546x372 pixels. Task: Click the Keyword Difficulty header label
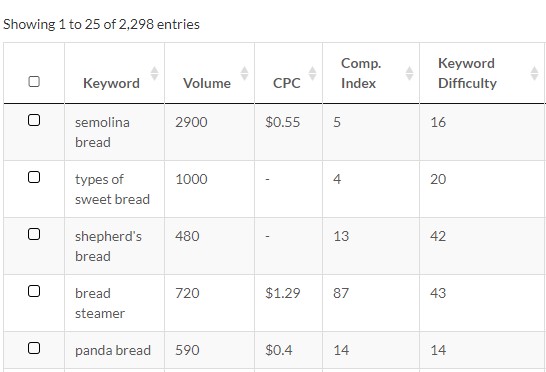tap(467, 73)
